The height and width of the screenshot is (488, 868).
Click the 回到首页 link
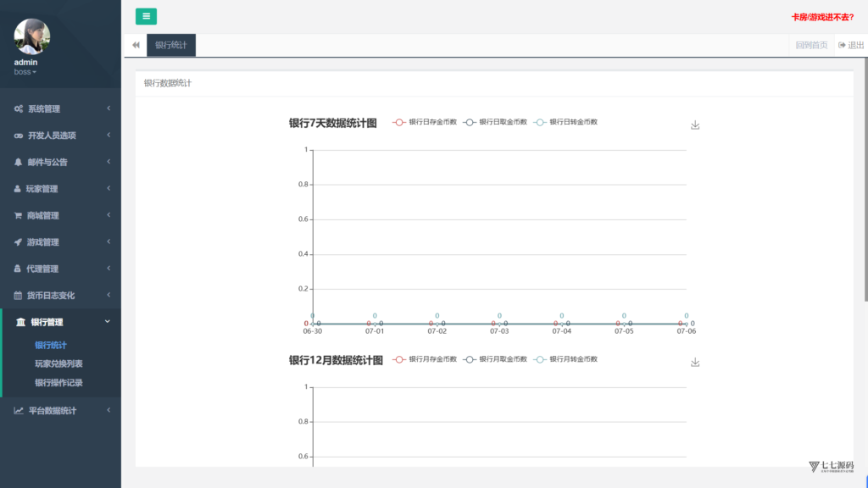coord(811,46)
